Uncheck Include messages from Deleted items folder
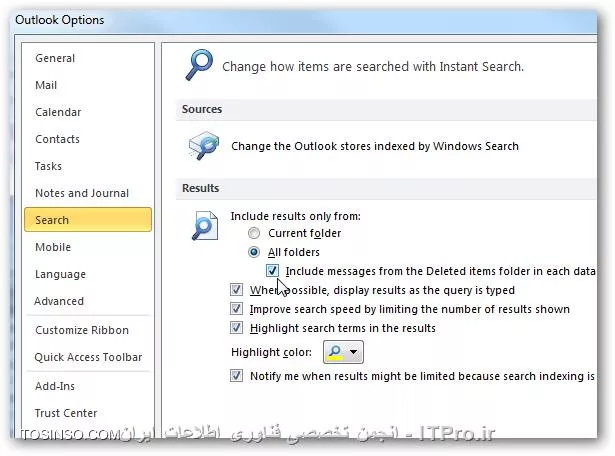 pos(272,271)
